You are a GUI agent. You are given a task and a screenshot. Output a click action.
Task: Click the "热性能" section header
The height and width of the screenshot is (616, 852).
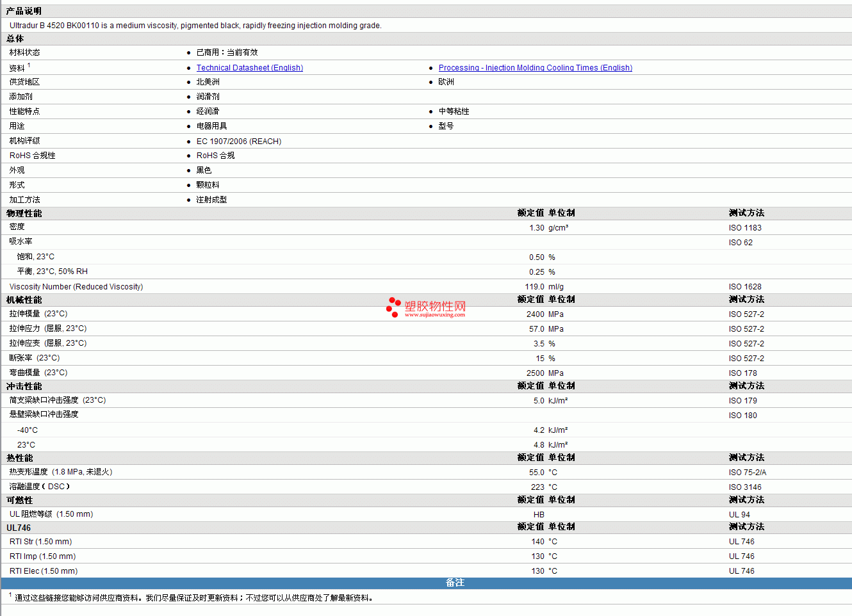click(20, 458)
